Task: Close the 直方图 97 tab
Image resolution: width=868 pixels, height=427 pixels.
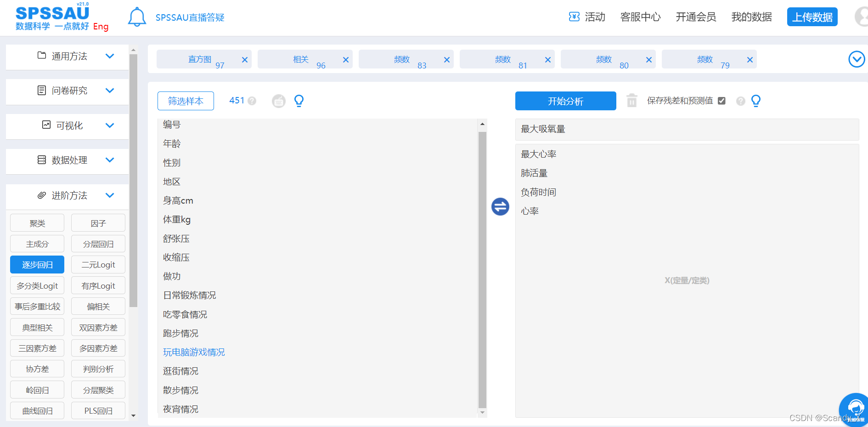Action: click(245, 60)
